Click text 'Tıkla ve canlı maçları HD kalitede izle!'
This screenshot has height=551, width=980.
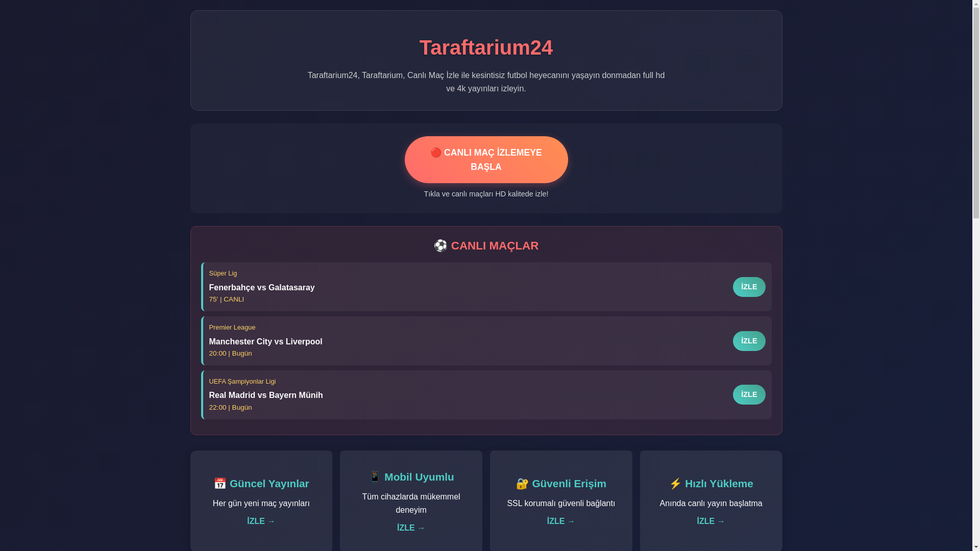click(x=486, y=194)
